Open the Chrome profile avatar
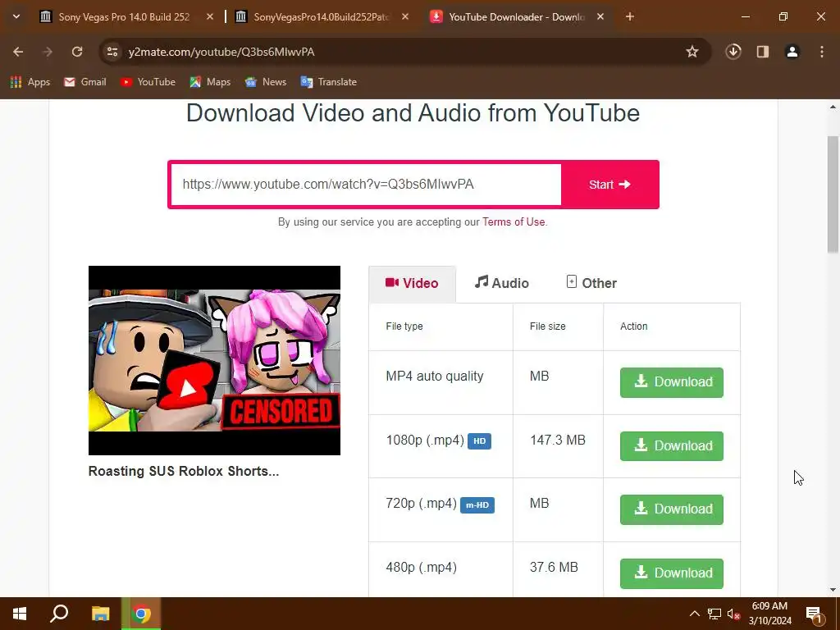840x630 pixels. click(x=792, y=52)
